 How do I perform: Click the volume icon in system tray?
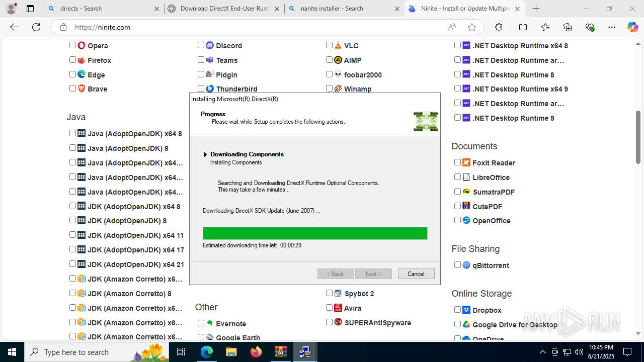[x=579, y=352]
